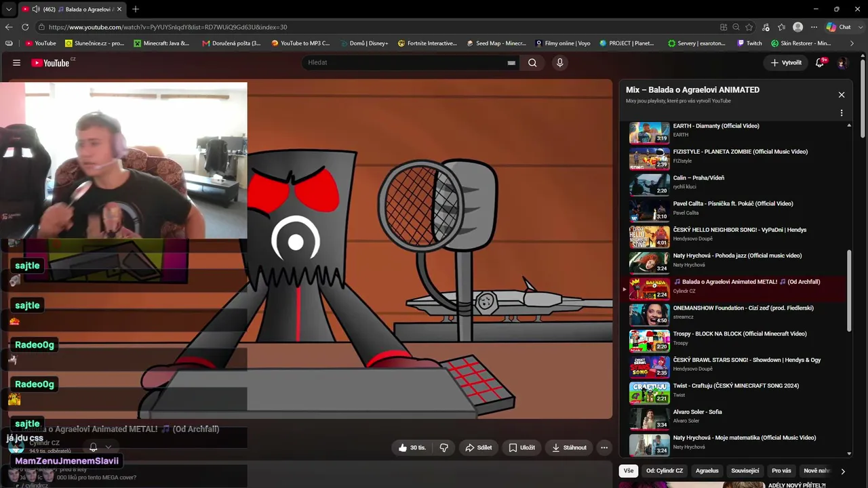
Task: Open the Minecraft: Java bookmark
Action: [x=162, y=43]
